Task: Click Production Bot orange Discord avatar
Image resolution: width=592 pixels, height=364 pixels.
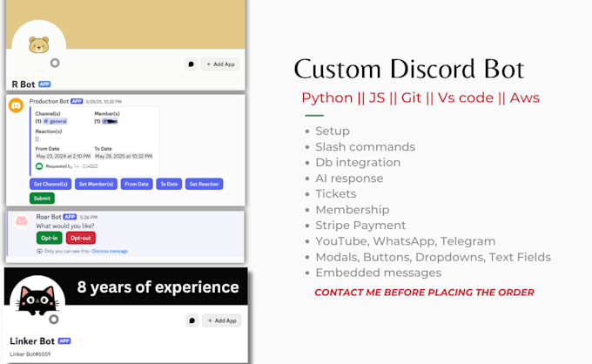Action: click(x=16, y=105)
